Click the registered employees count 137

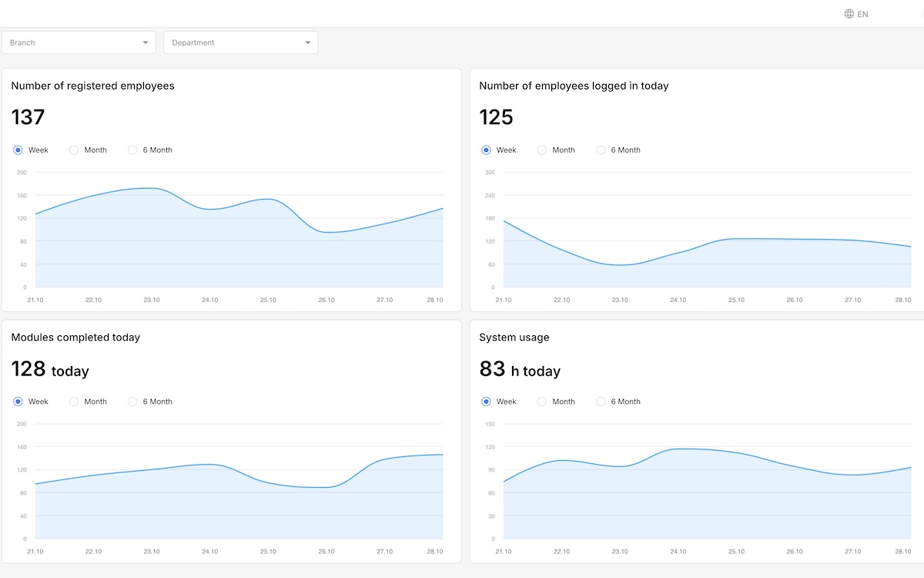[28, 117]
